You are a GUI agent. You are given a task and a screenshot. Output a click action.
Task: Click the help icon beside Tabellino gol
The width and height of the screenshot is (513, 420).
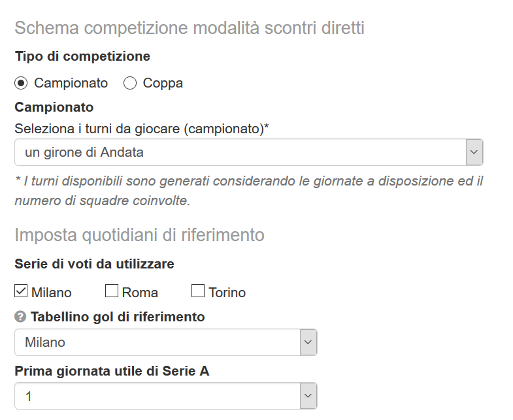point(20,317)
